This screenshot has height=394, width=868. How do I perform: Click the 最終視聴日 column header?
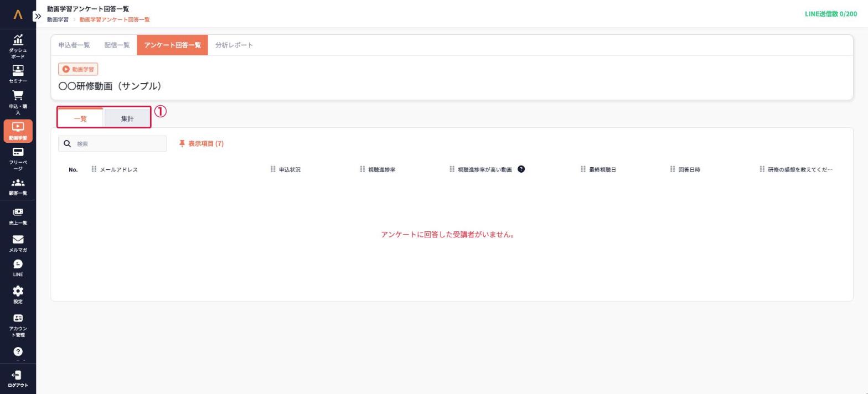(x=602, y=170)
